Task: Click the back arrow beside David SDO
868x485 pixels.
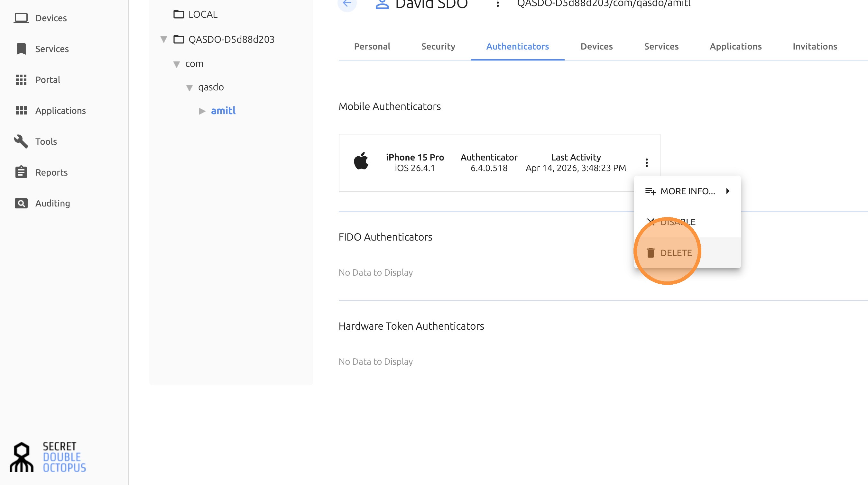Action: click(347, 3)
